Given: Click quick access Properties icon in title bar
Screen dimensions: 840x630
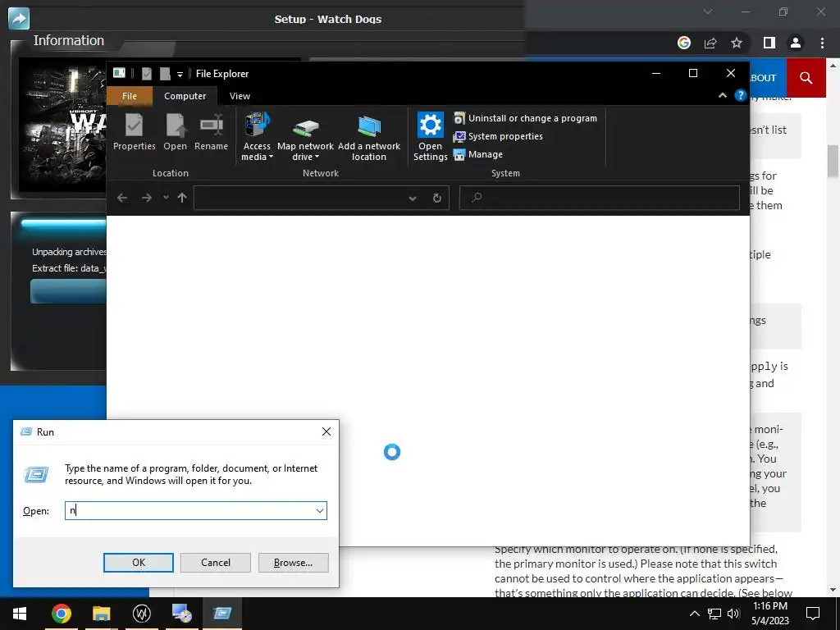Looking at the screenshot, I should tap(147, 73).
